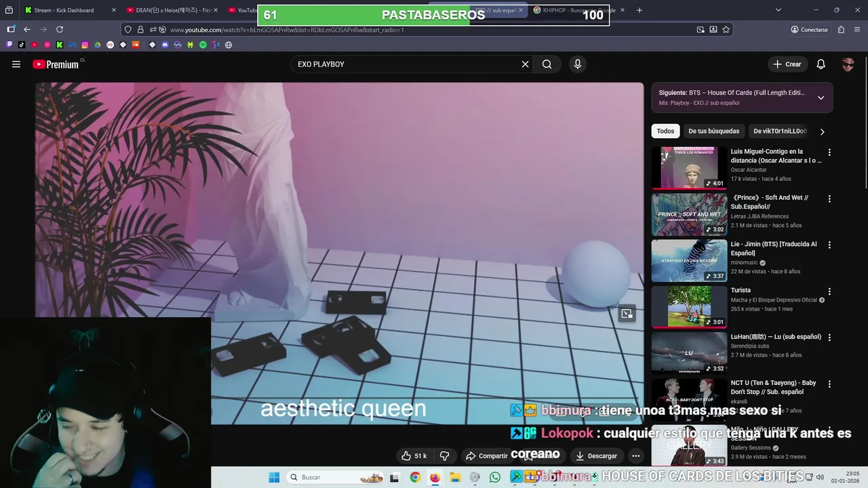Open Discord bookmark in bookmarks bar

point(165,45)
